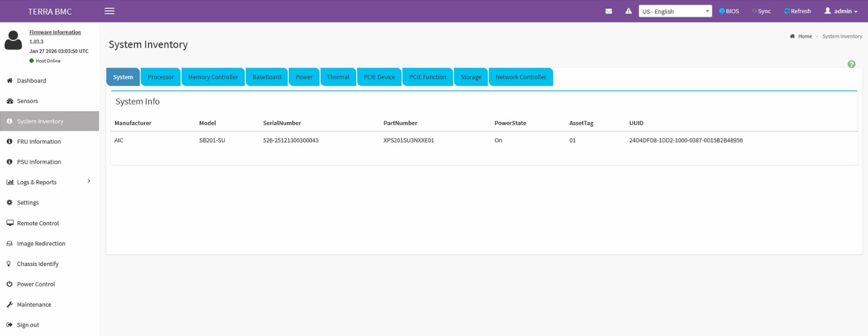Open the Firmware Information link

click(x=55, y=32)
